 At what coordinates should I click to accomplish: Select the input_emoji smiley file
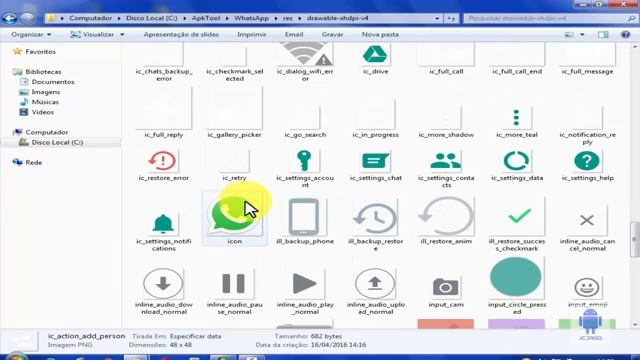(x=587, y=287)
